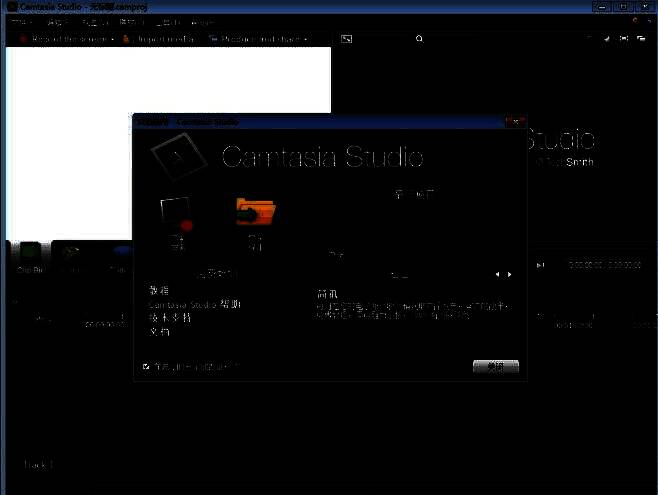Open the tutorials link in welcome dialog

pyautogui.click(x=159, y=290)
